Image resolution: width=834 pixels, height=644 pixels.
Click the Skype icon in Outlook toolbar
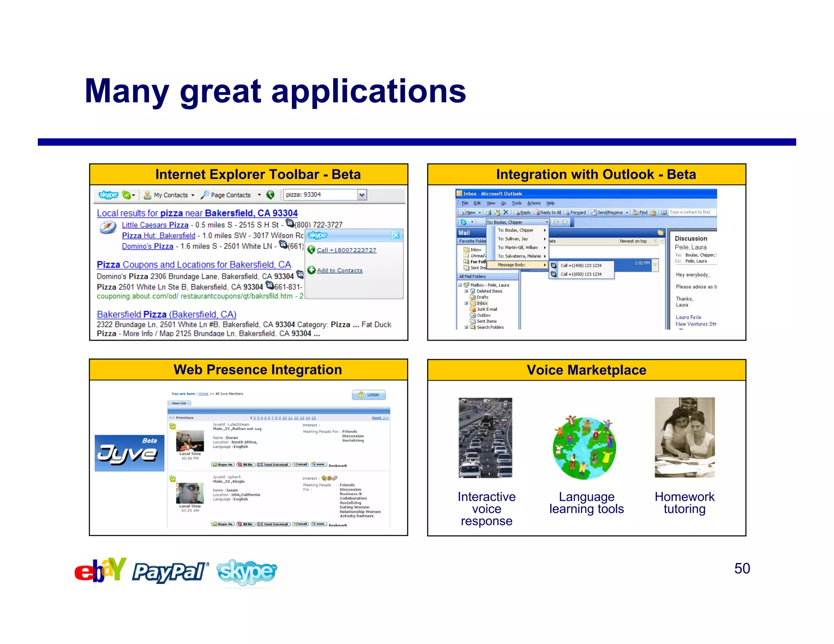click(x=464, y=222)
